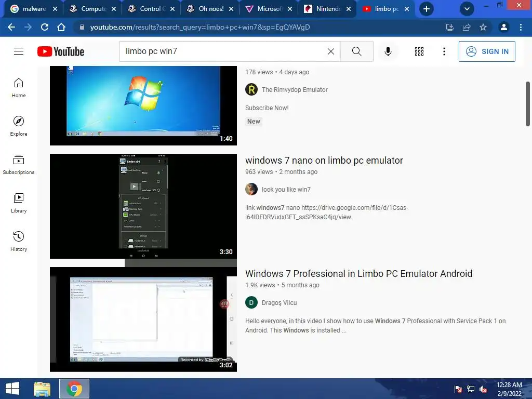This screenshot has width=532, height=399.
Task: Click the 'New' badge label
Action: (254, 122)
